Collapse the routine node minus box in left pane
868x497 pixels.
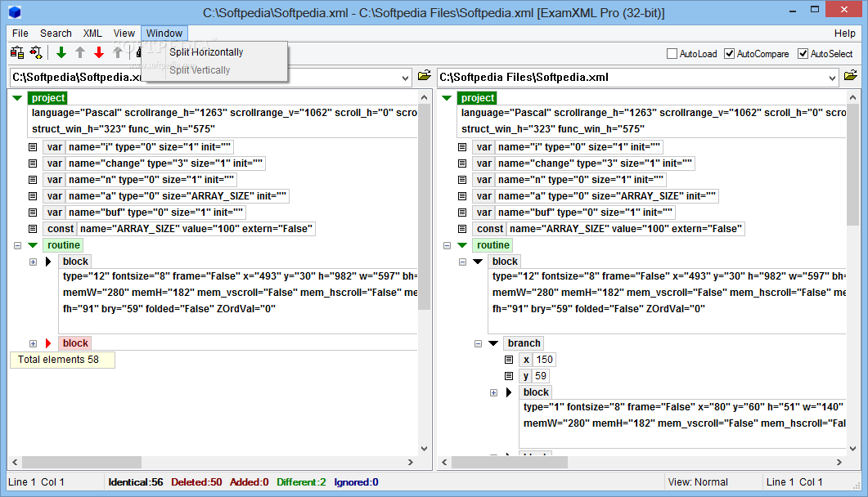pyautogui.click(x=17, y=245)
